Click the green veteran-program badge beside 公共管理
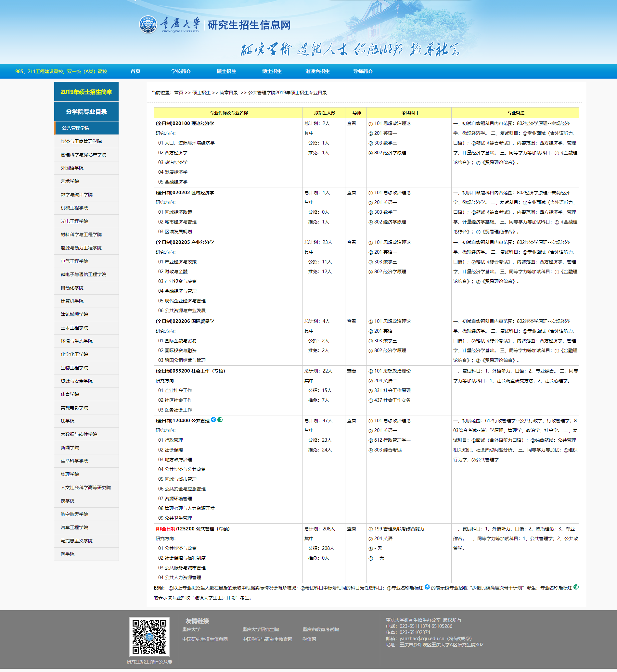The image size is (617, 672). pos(220,420)
